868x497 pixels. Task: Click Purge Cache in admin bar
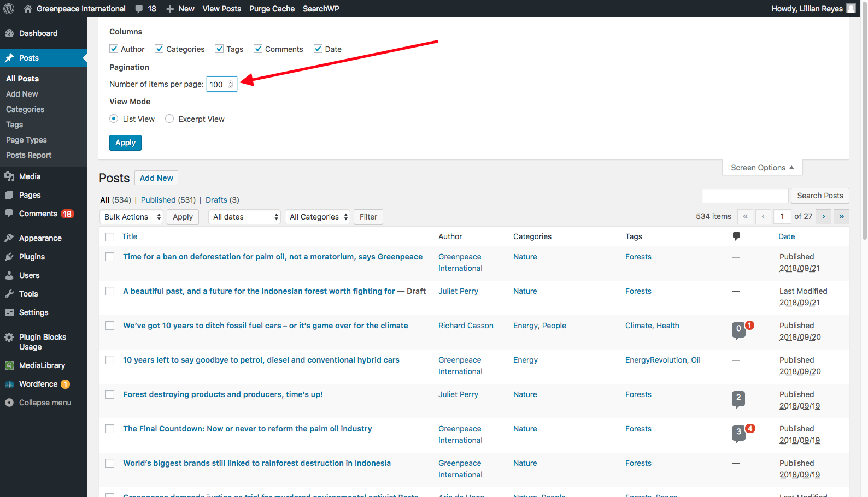272,9
